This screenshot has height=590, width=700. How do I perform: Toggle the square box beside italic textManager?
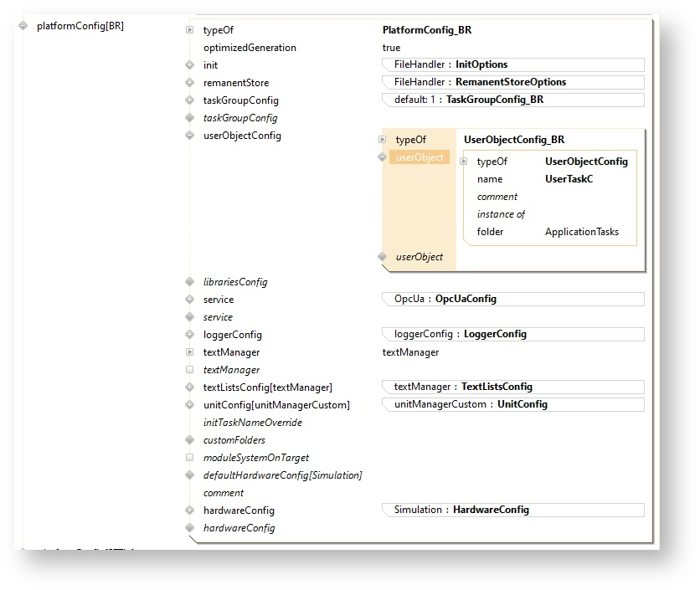(190, 370)
